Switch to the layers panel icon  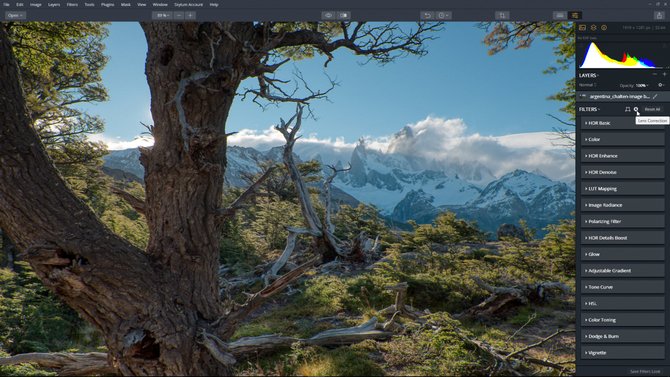click(594, 27)
